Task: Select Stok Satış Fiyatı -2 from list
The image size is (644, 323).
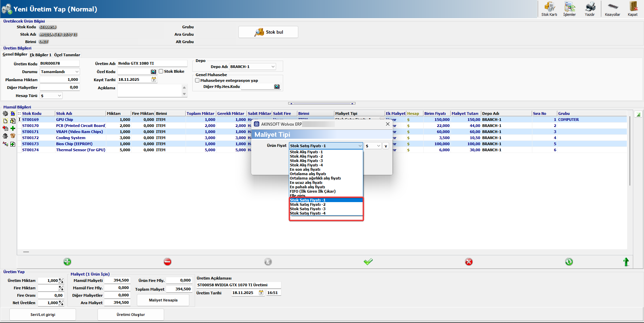Action: pyautogui.click(x=308, y=204)
